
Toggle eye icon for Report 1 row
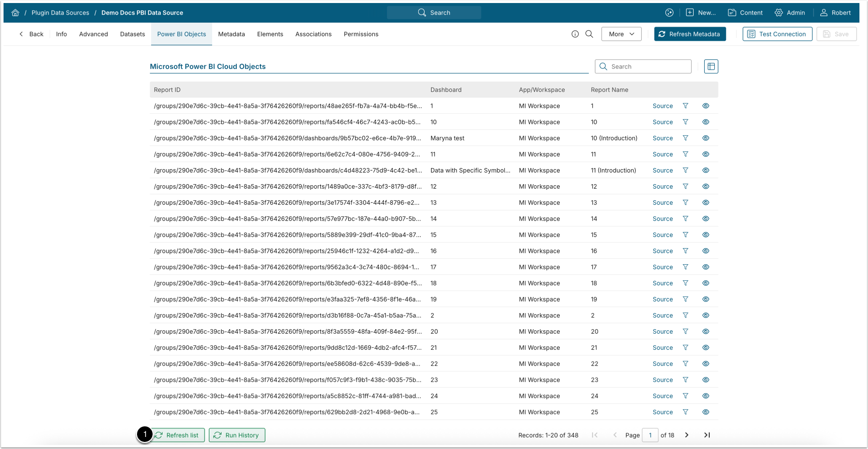pos(705,106)
